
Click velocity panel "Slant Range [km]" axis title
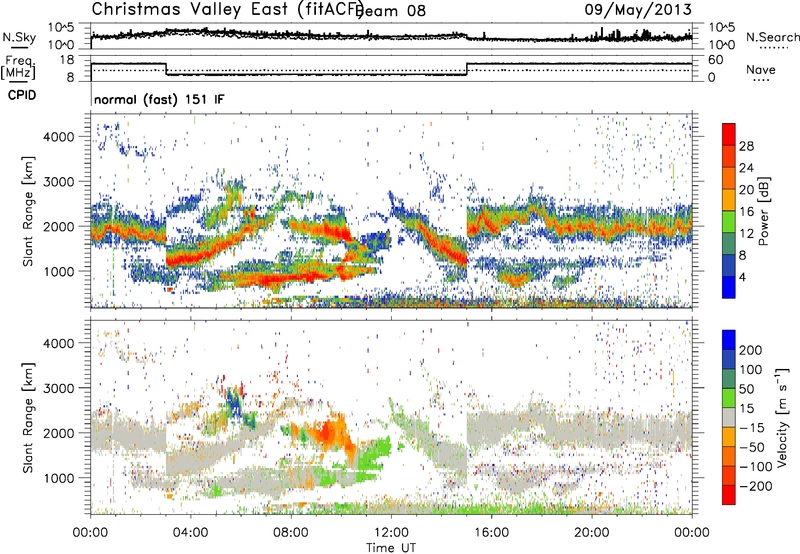[x=28, y=418]
